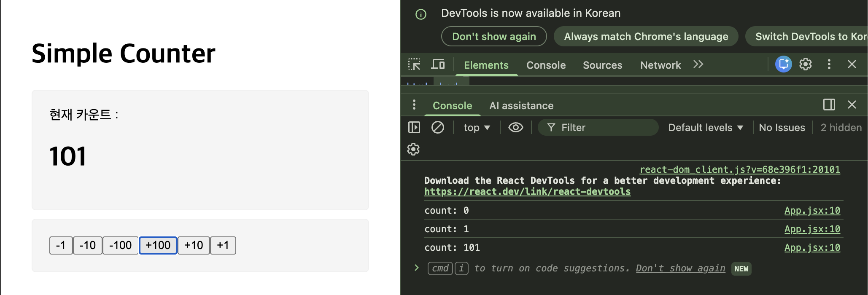Open the DevTools three-dot customize menu
The image size is (868, 295).
coord(829,64)
